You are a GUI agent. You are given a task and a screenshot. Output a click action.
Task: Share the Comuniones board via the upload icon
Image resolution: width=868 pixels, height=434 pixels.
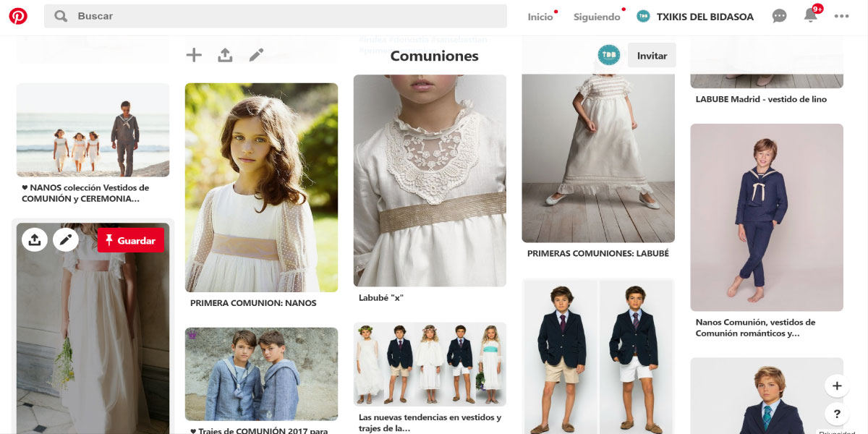(225, 54)
